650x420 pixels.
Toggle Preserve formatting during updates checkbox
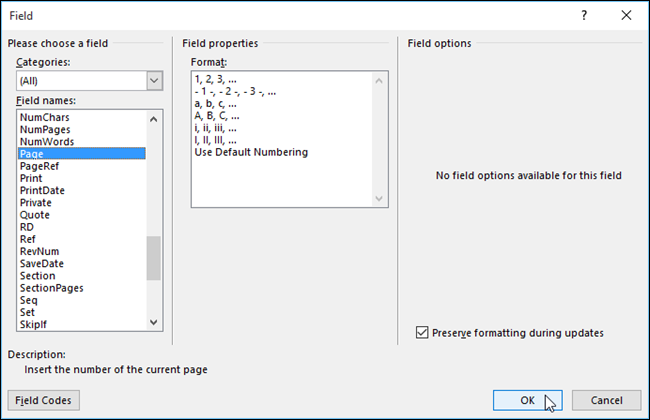point(422,332)
